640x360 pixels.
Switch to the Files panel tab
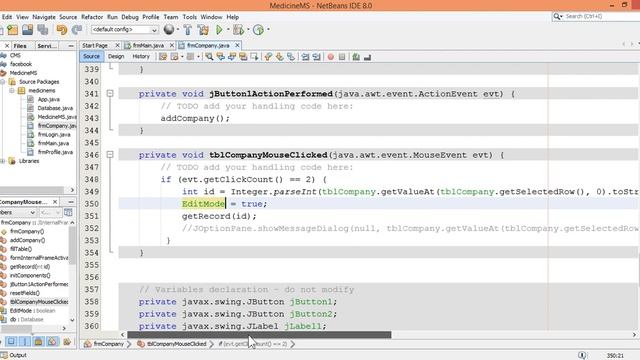point(20,46)
